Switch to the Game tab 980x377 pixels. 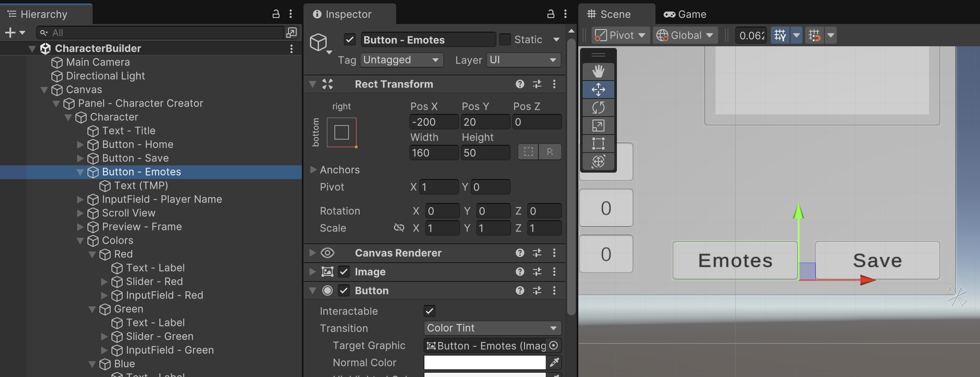[x=685, y=14]
